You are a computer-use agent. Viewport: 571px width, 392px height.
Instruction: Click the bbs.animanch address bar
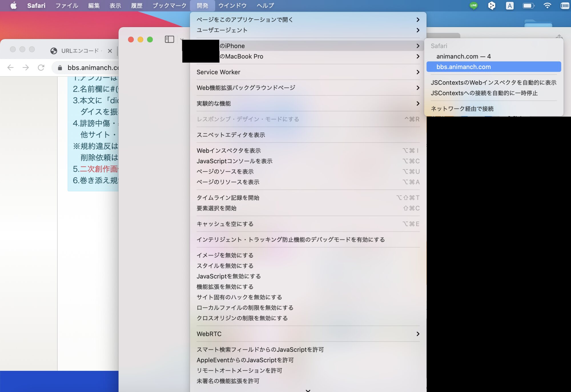click(x=91, y=68)
